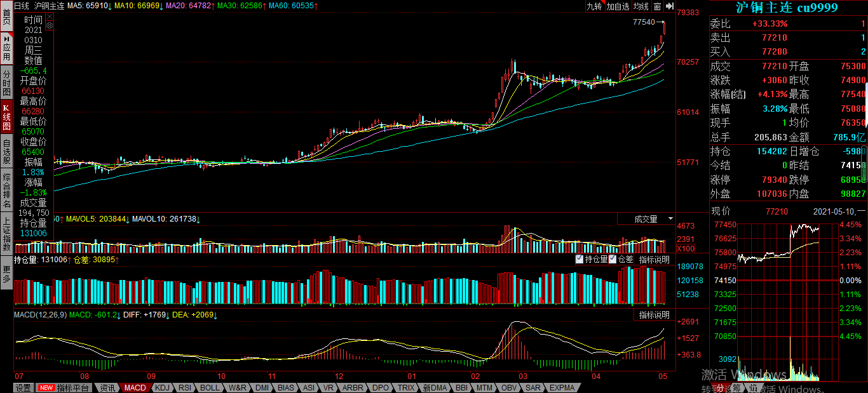Click the 持仓 154202 value
The height and width of the screenshot is (393, 868).
click(772, 151)
